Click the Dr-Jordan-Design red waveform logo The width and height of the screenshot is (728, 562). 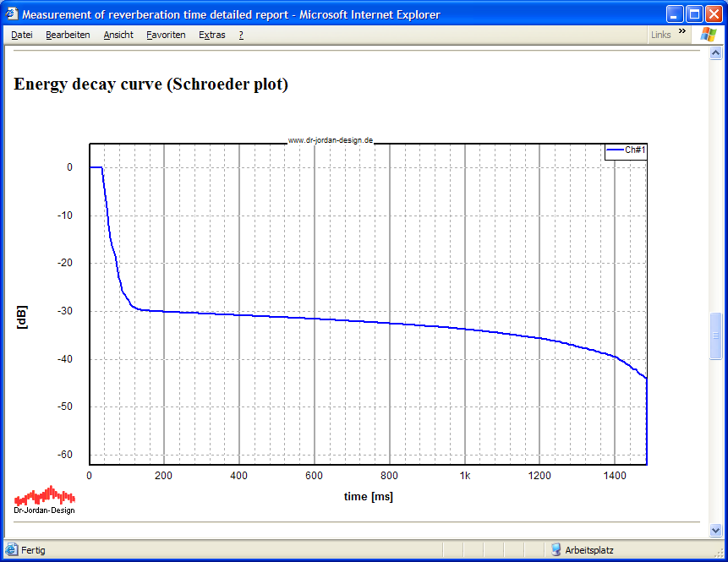[x=45, y=495]
